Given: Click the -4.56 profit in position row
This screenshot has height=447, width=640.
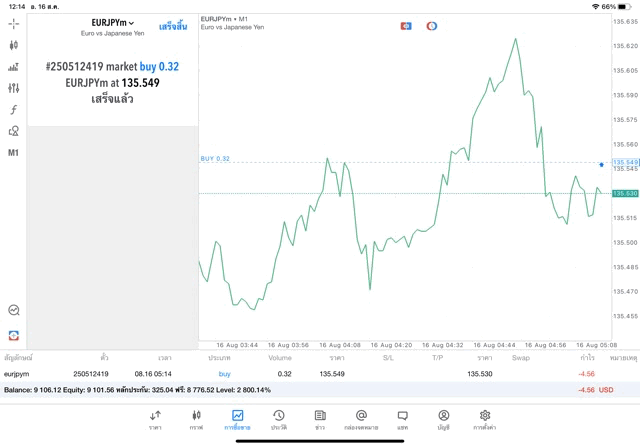Looking at the screenshot, I should 586,374.
